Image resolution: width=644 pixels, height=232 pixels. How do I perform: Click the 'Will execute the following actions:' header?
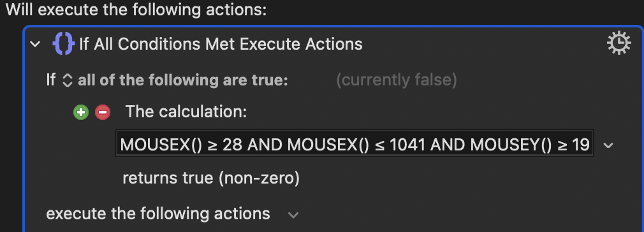pyautogui.click(x=136, y=10)
